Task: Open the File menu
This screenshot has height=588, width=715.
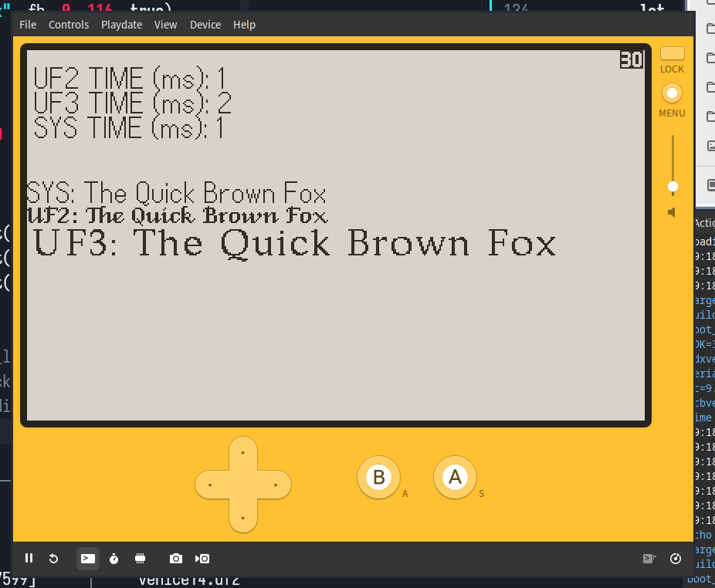Action: point(28,25)
